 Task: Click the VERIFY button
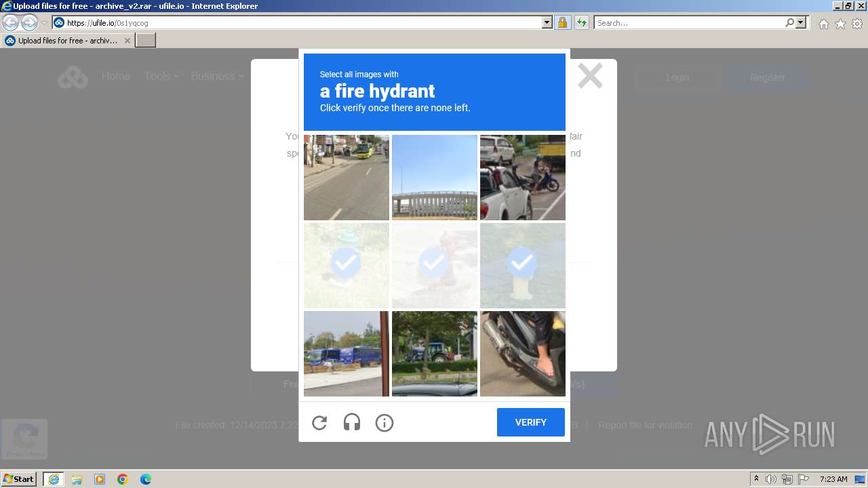531,422
